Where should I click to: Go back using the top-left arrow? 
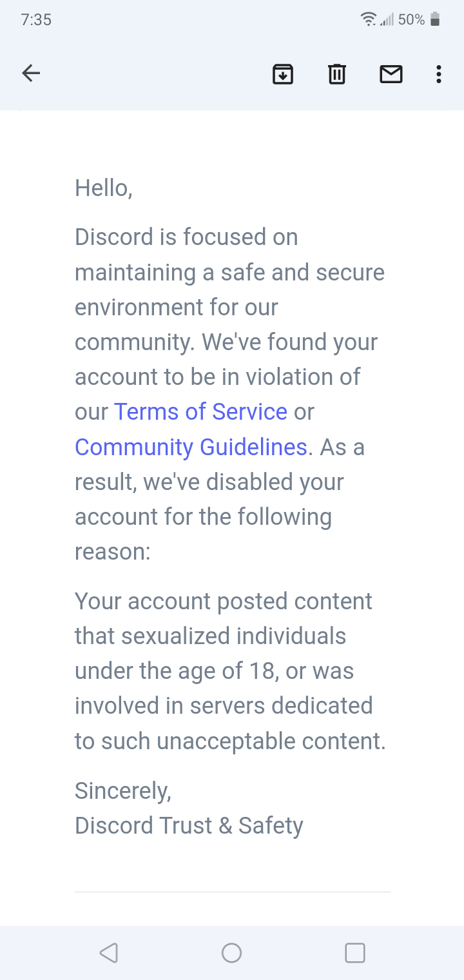[31, 73]
